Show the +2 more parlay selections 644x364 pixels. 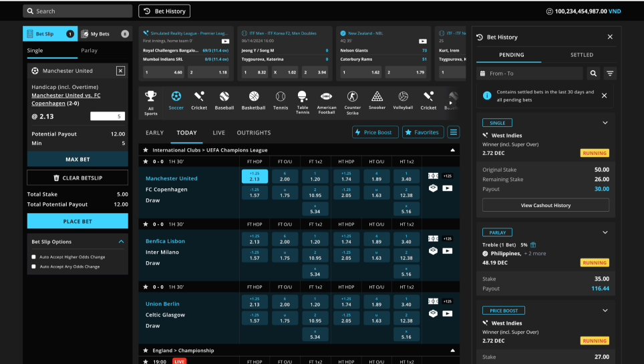pyautogui.click(x=535, y=254)
